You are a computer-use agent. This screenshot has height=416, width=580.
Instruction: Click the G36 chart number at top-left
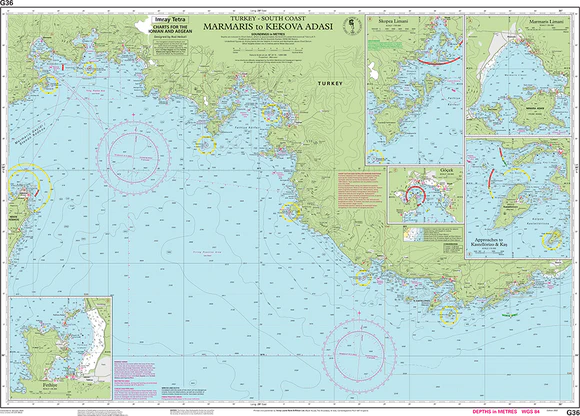pos(7,3)
